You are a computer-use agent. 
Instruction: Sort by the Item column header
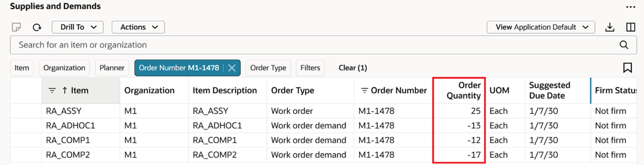click(x=80, y=91)
